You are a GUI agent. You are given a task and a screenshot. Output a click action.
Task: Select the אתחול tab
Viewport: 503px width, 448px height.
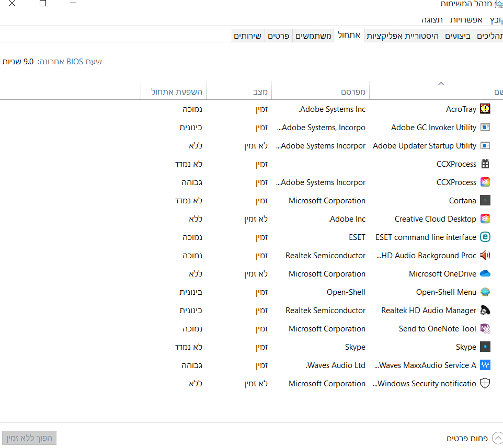pos(349,35)
